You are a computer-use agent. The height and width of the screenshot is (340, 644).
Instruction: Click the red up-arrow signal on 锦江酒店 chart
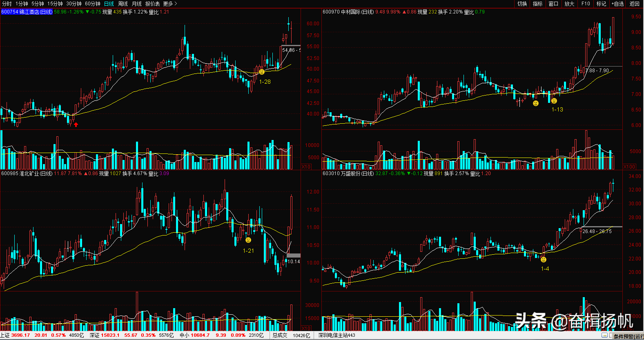coord(76,124)
